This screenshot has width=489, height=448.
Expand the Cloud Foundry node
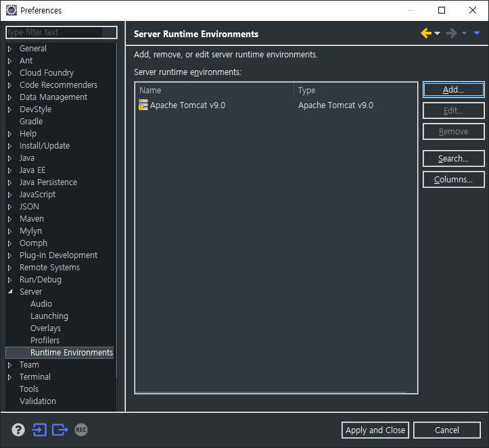[9, 73]
